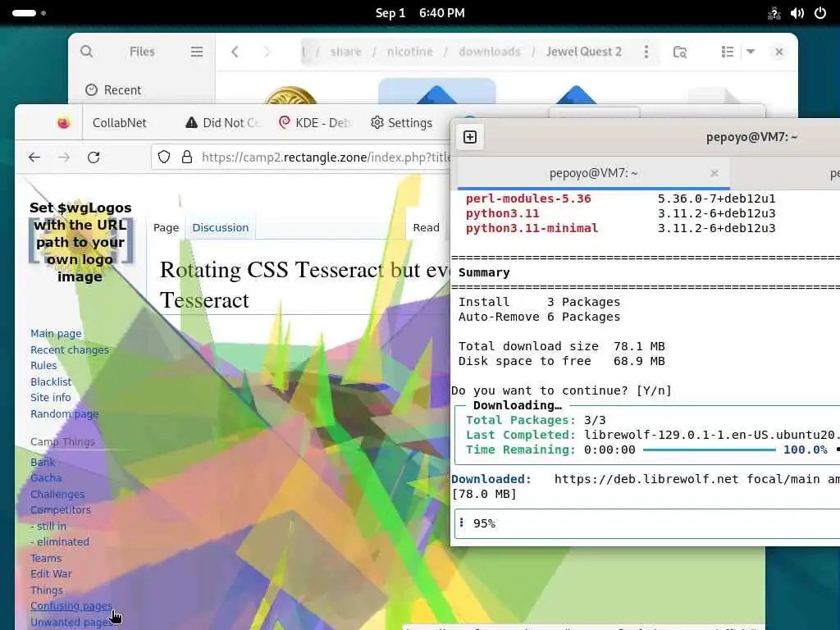Expand the view options dropdown in Files
Image resolution: width=840 pixels, height=630 pixels.
[x=751, y=52]
